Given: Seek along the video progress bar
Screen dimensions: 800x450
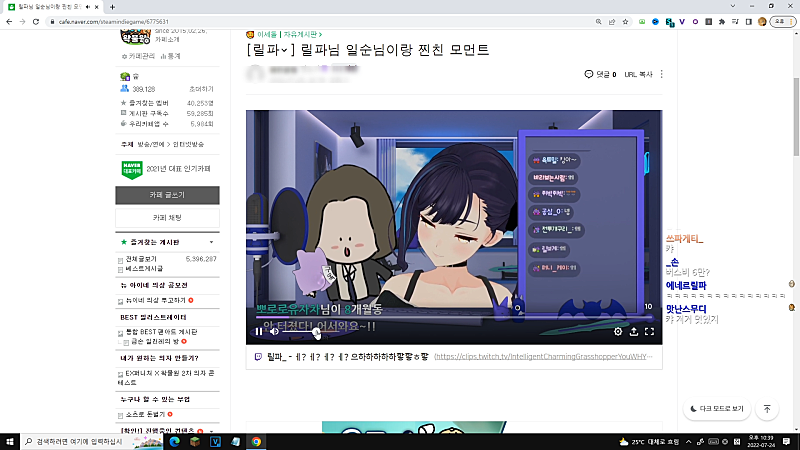Looking at the screenshot, I should point(454,317).
